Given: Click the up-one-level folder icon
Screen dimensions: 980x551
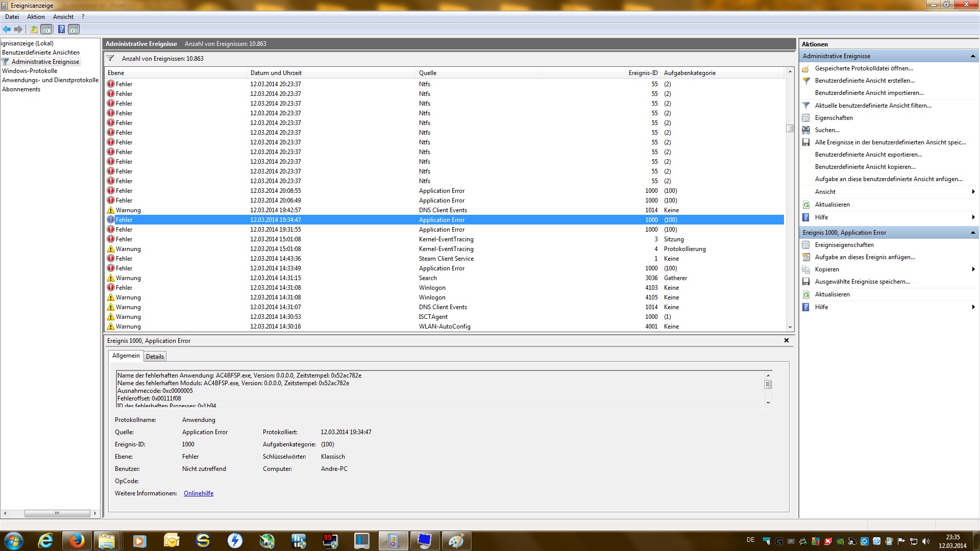Looking at the screenshot, I should tap(34, 30).
